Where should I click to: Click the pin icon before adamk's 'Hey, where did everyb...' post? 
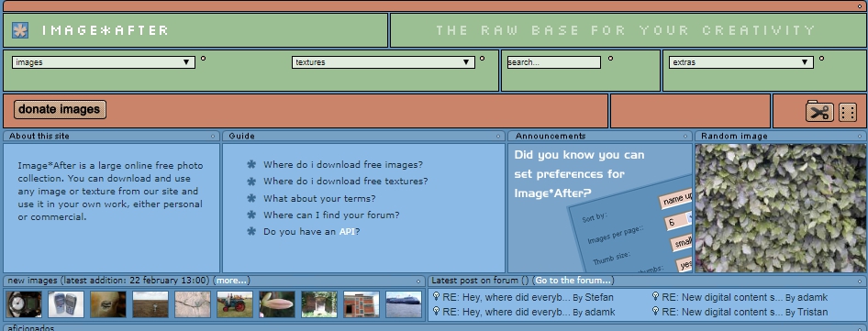tap(436, 311)
